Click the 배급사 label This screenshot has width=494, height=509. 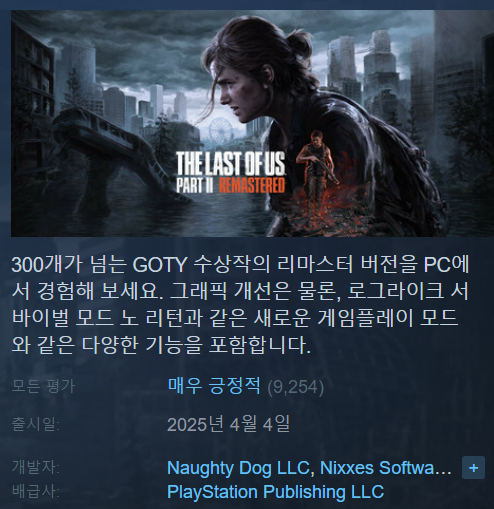coord(36,491)
